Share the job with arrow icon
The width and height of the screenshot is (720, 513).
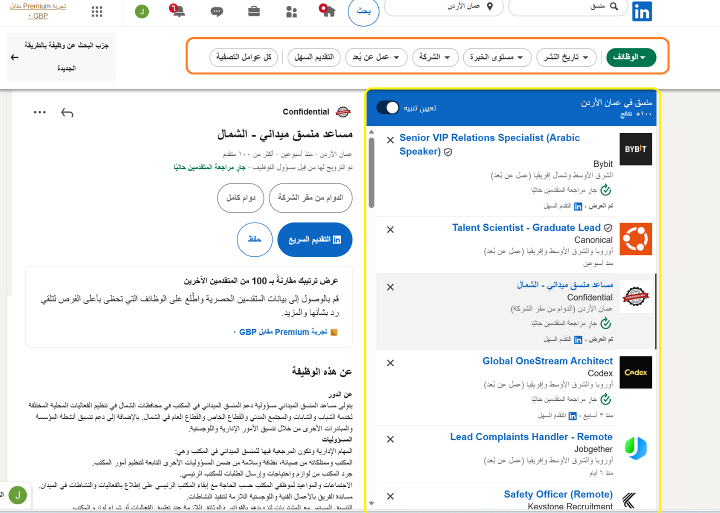(67, 113)
